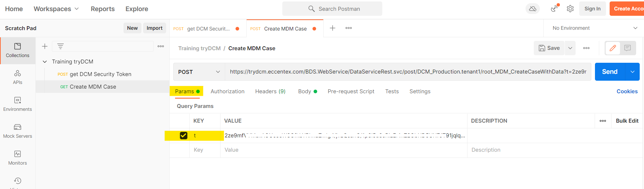Screen dimensions: 644x189
Task: Click the plus icon to create collection
Action: (x=45, y=46)
